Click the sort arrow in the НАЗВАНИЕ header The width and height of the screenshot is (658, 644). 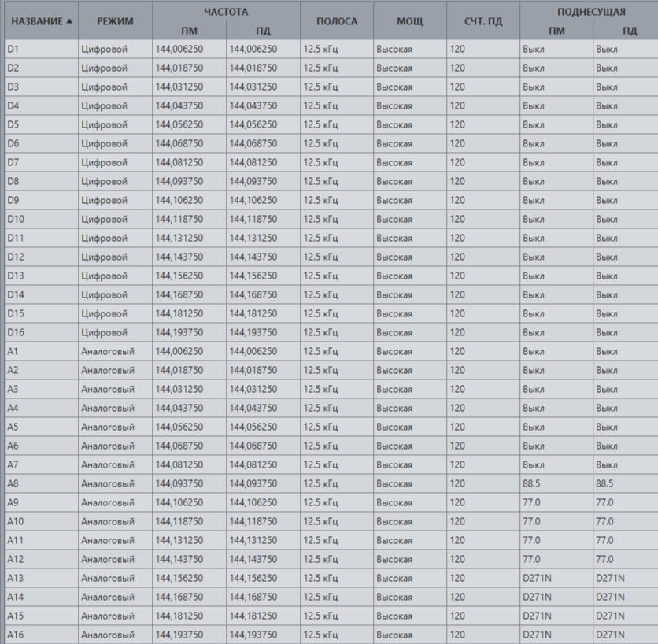pos(70,21)
